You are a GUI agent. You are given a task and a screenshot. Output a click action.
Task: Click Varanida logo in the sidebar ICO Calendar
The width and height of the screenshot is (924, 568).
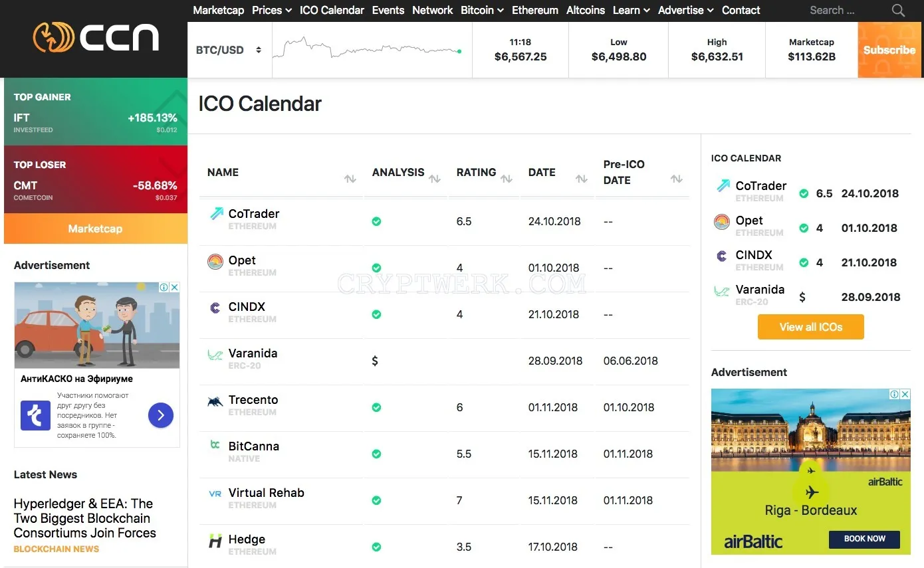(x=722, y=290)
